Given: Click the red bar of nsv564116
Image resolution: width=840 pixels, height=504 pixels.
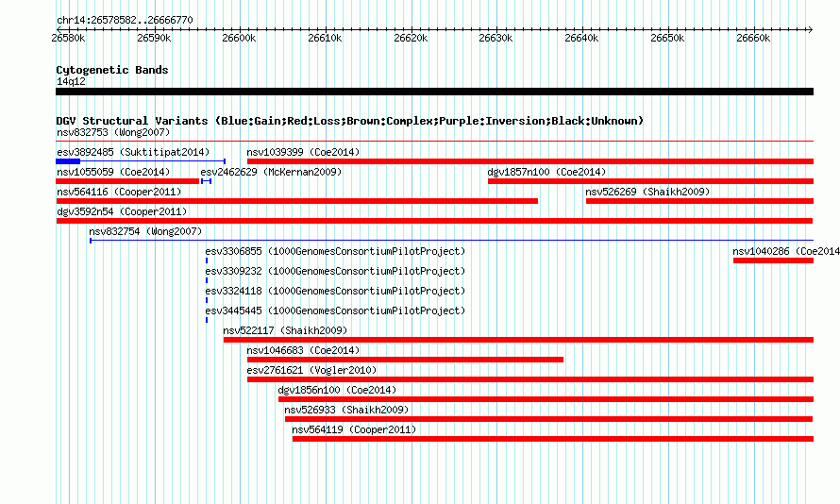Looking at the screenshot, I should (x=296, y=201).
